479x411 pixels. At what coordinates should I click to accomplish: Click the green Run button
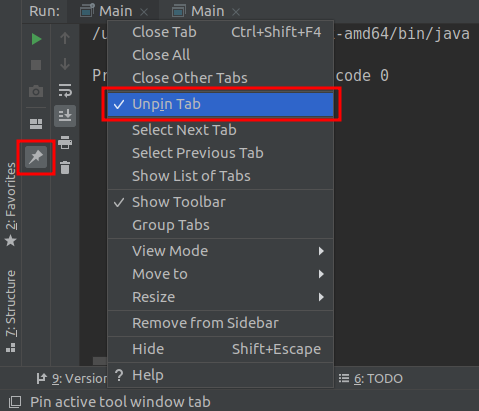click(x=36, y=39)
